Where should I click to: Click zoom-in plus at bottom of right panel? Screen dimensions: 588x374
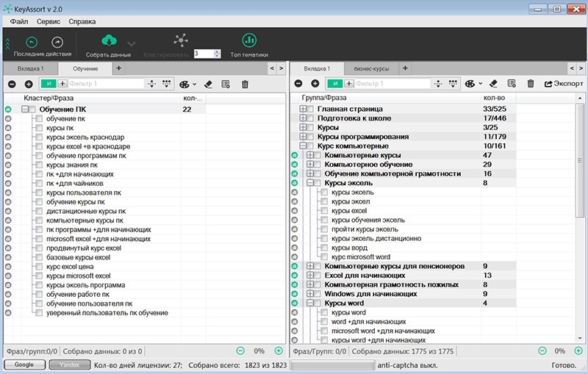(572, 351)
